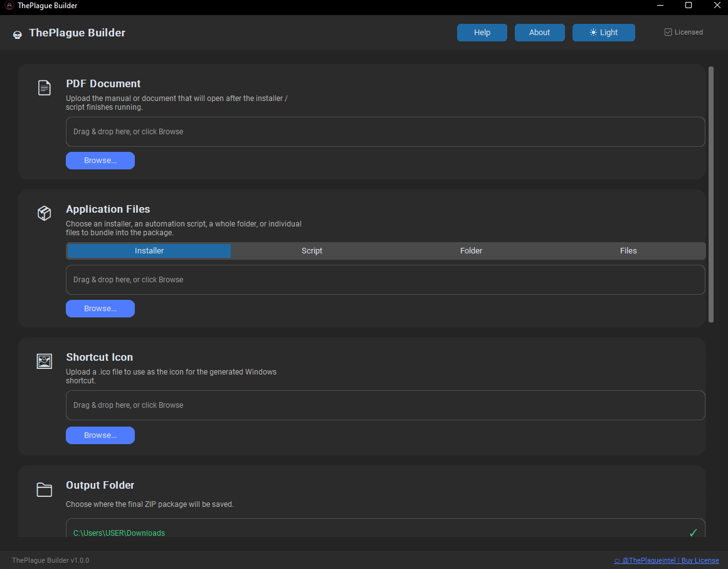
Task: Click 'Upload the manual or document' description text
Action: [176, 103]
